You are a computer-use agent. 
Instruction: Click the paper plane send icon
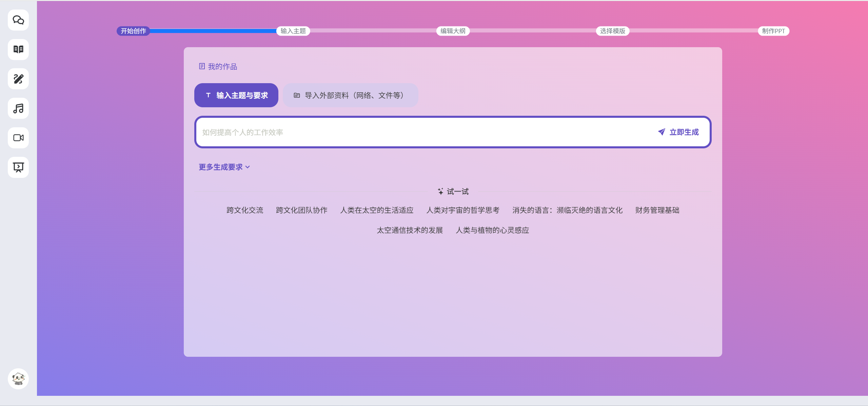(x=662, y=132)
